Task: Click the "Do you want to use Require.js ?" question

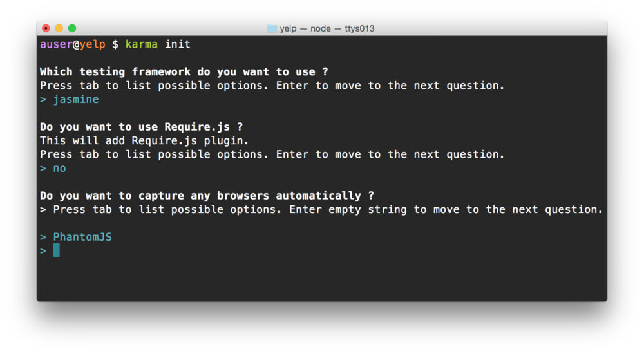Action: (141, 127)
